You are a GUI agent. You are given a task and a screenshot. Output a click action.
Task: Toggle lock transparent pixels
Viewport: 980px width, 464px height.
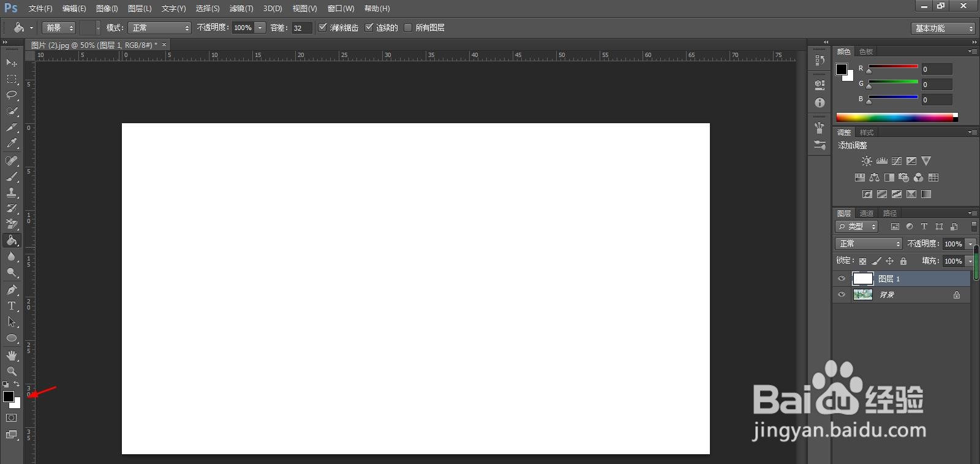coord(862,261)
